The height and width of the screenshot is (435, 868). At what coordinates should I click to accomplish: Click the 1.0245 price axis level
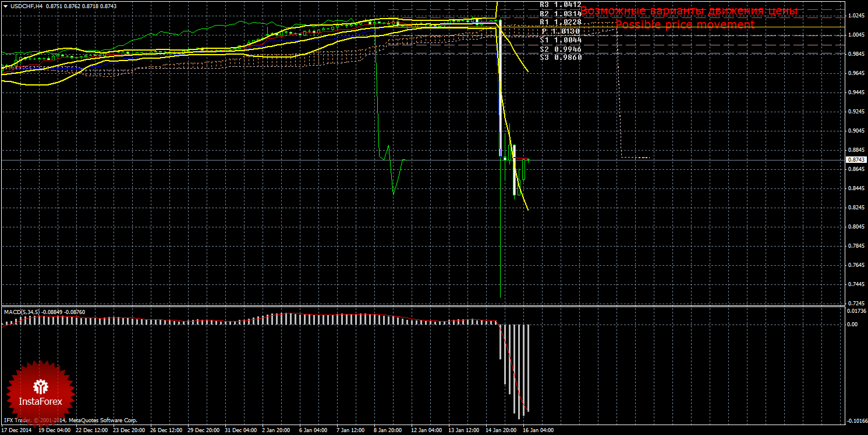point(855,16)
